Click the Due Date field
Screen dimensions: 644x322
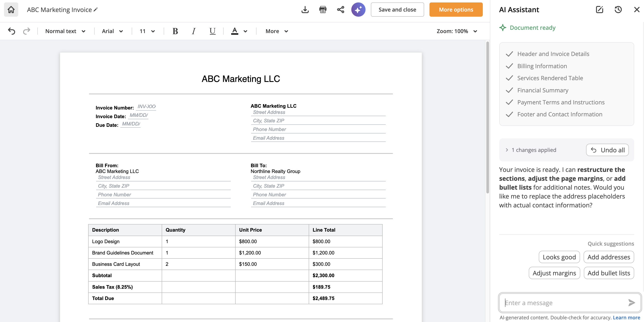131,124
